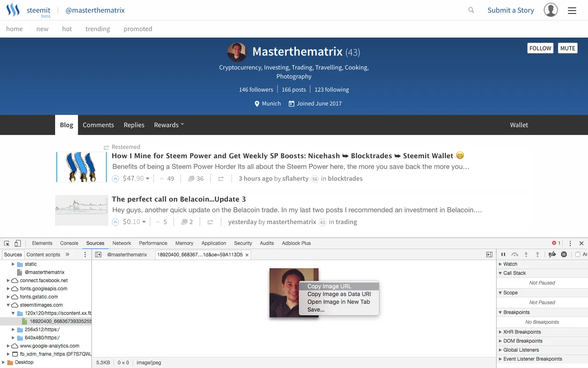Image resolution: width=588 pixels, height=368 pixels.
Task: Deactivate all breakpoints icon
Action: [x=552, y=254]
